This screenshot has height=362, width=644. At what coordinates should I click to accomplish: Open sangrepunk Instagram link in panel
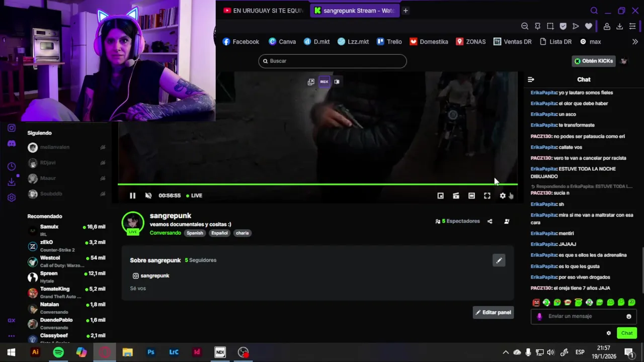151,276
